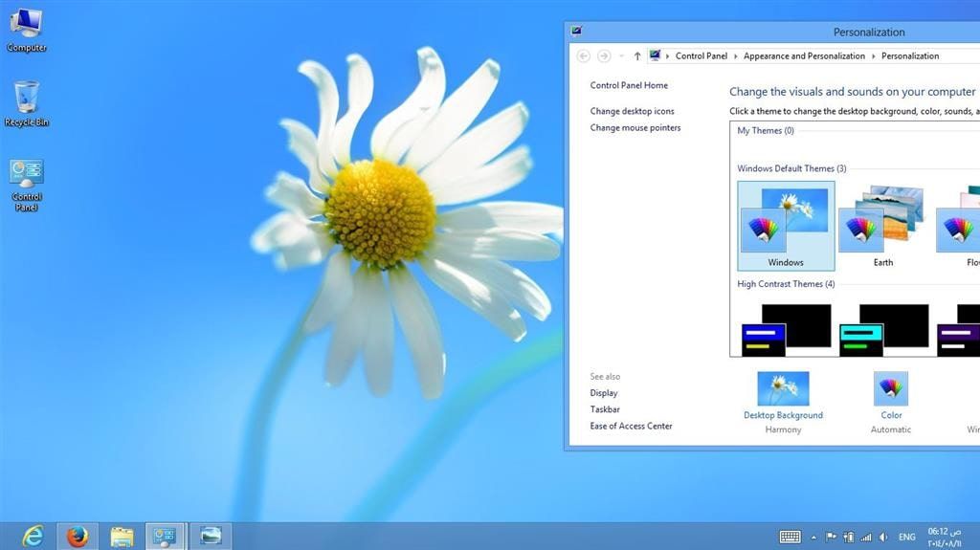Screen dimensions: 980x550
Task: Open the Control Panel desktop icon
Action: (x=26, y=186)
